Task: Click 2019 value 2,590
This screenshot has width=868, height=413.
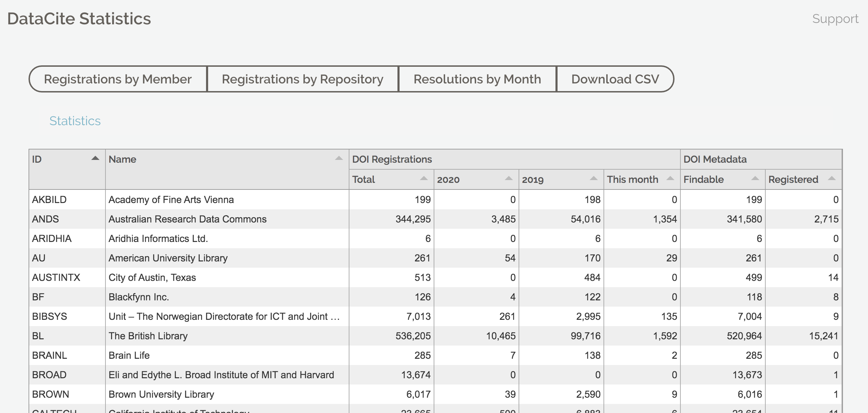Action: [589, 394]
